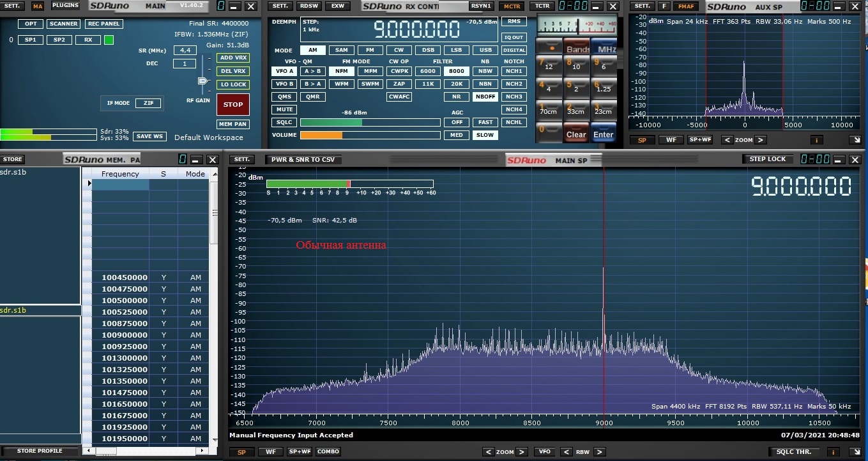Adjust the RF GAIN slider handle
Image resolution: width=868 pixels, height=461 pixels.
[203, 81]
